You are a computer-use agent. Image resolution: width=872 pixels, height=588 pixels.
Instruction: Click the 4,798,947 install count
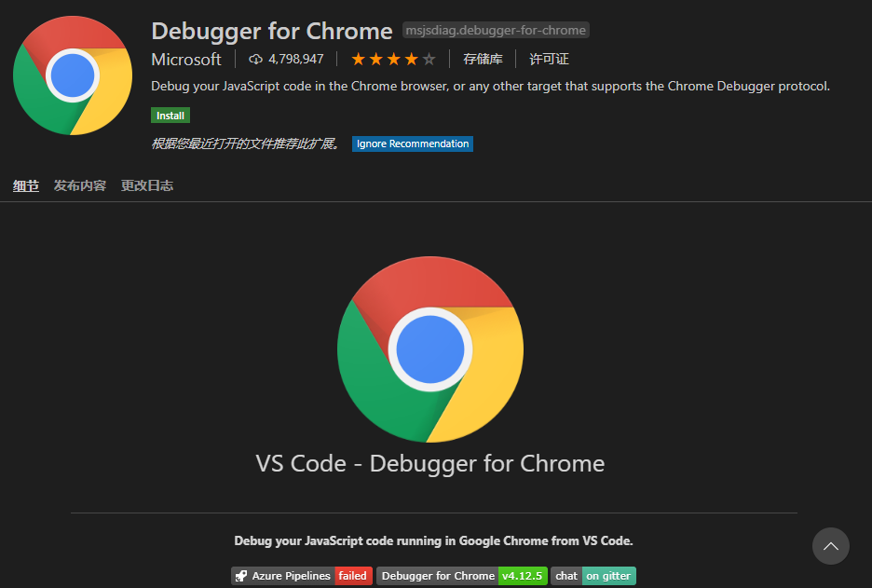coord(295,60)
